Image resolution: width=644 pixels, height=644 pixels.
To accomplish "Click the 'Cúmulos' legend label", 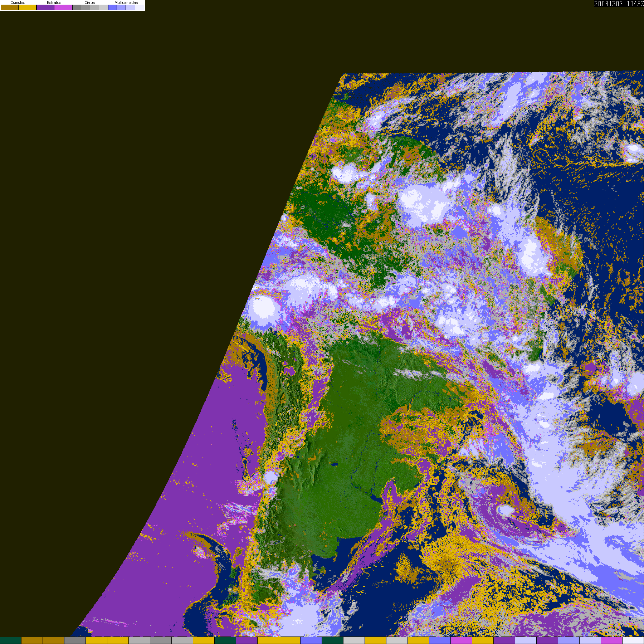I will pos(18,3).
